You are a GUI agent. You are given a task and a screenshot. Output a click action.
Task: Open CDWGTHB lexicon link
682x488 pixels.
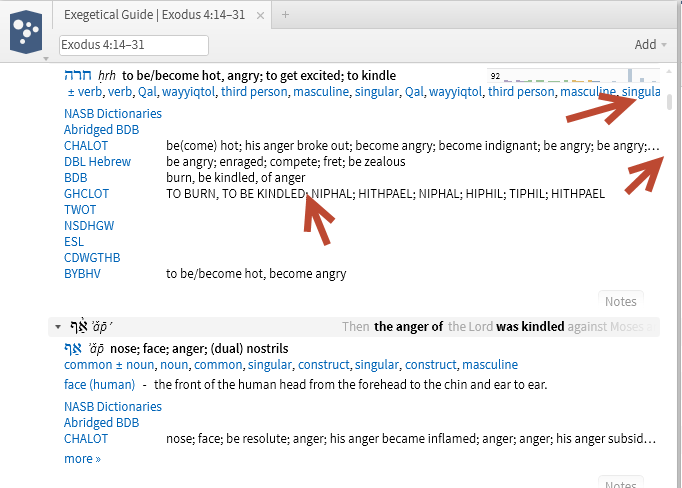point(92,258)
